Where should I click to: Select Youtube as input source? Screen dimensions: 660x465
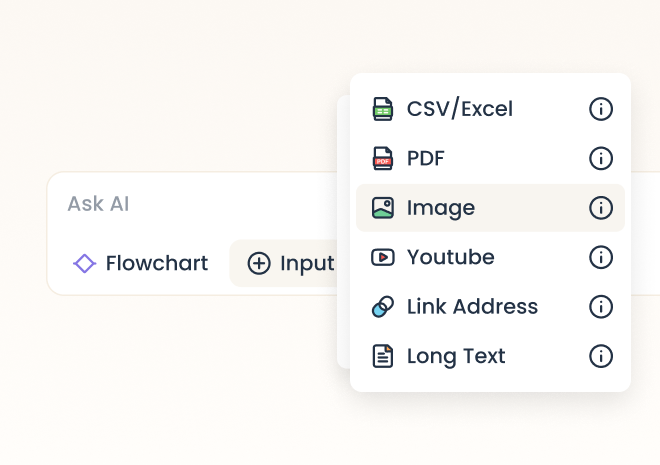pyautogui.click(x=490, y=257)
